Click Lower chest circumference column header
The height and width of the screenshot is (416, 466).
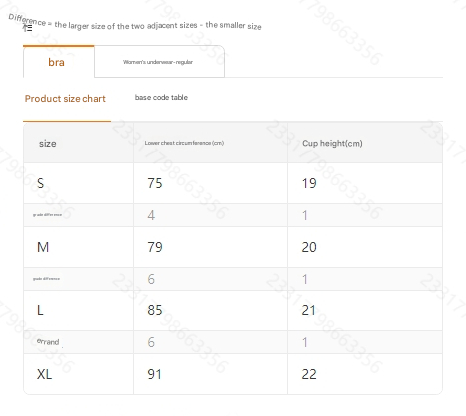(184, 143)
